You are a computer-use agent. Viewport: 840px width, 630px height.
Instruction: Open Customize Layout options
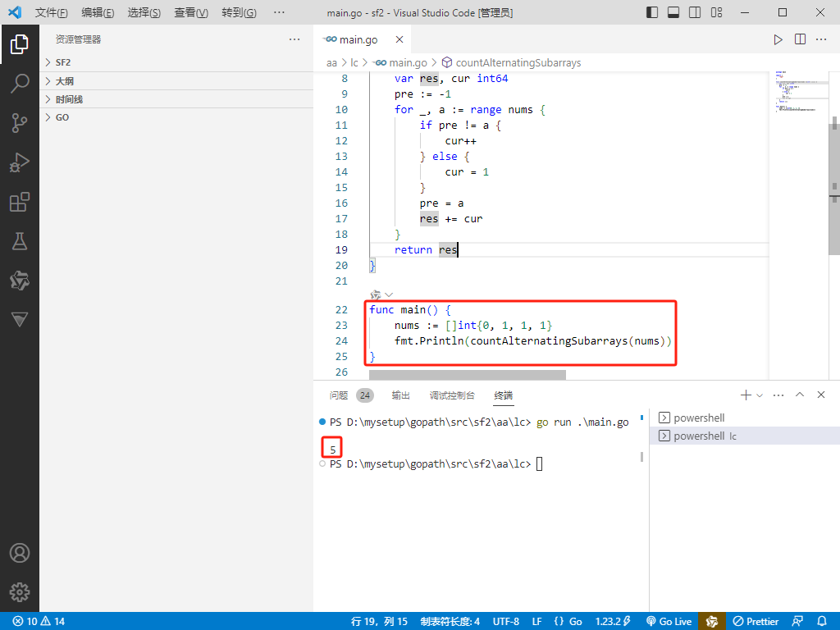point(716,12)
